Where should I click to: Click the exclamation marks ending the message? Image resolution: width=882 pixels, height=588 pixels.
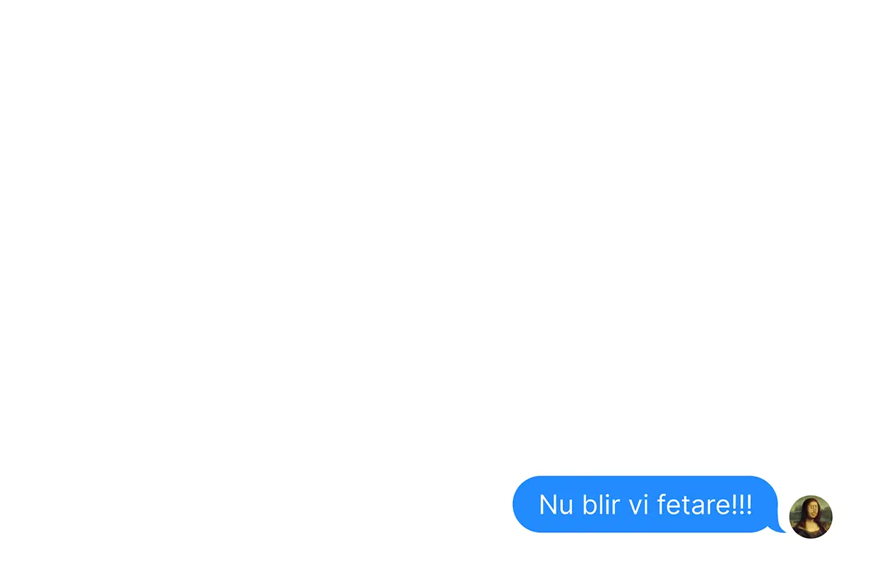coord(742,504)
